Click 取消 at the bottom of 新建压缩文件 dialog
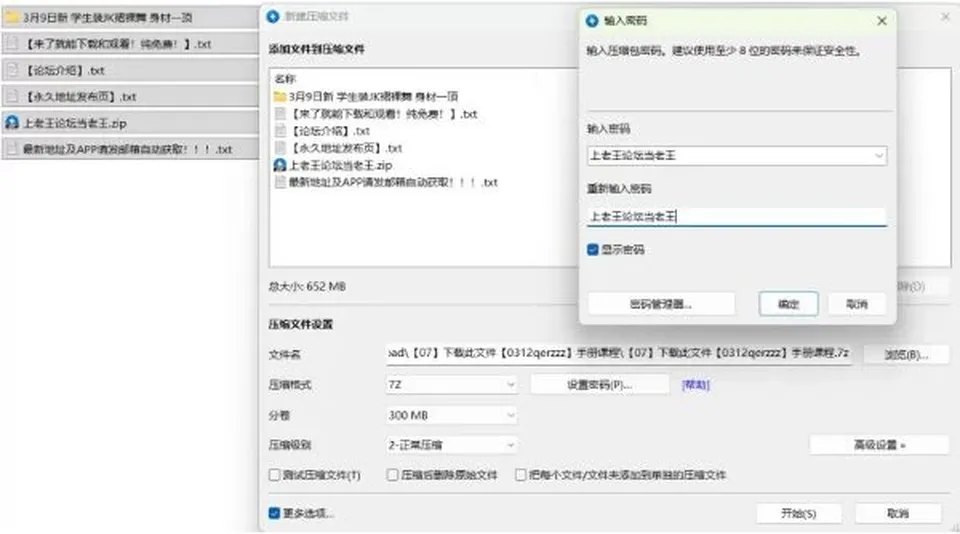The image size is (960, 534). click(x=898, y=513)
